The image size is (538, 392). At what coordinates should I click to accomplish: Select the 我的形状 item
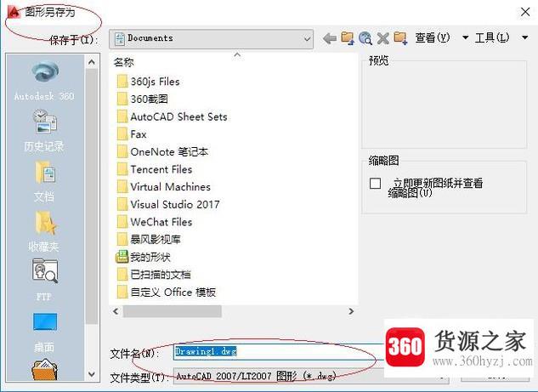(144, 257)
